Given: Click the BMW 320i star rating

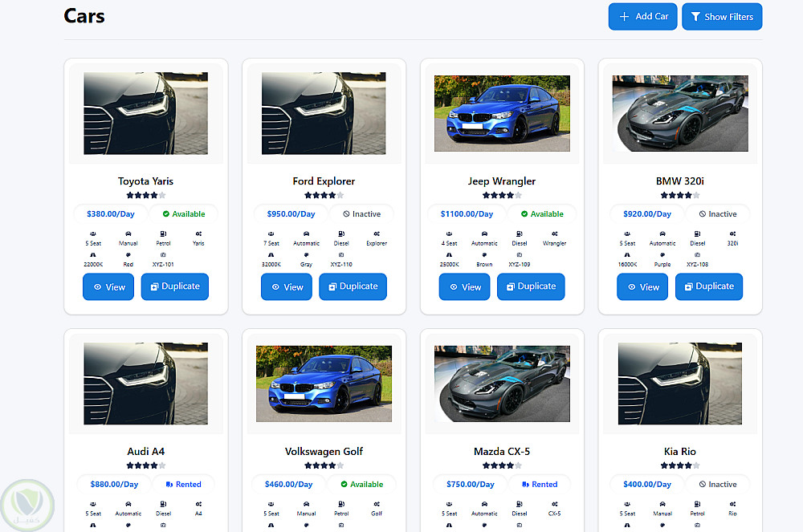Looking at the screenshot, I should pyautogui.click(x=680, y=195).
